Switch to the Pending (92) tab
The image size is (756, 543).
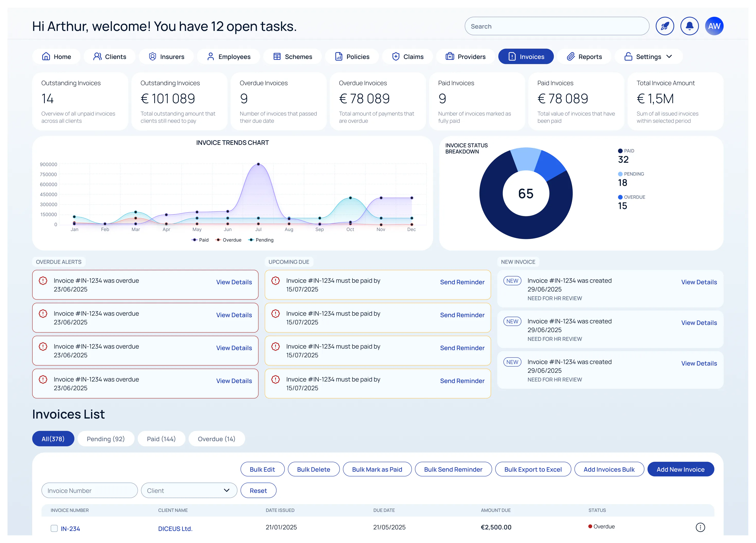(x=106, y=439)
